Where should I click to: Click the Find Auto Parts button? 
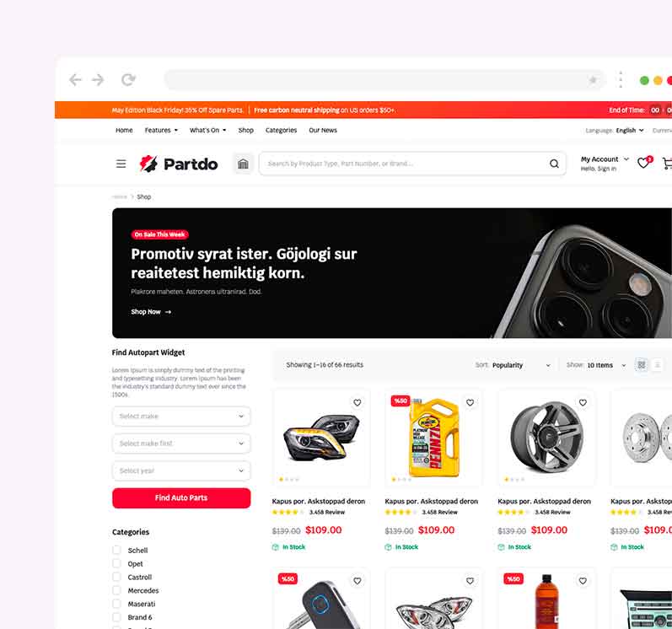[x=181, y=497]
